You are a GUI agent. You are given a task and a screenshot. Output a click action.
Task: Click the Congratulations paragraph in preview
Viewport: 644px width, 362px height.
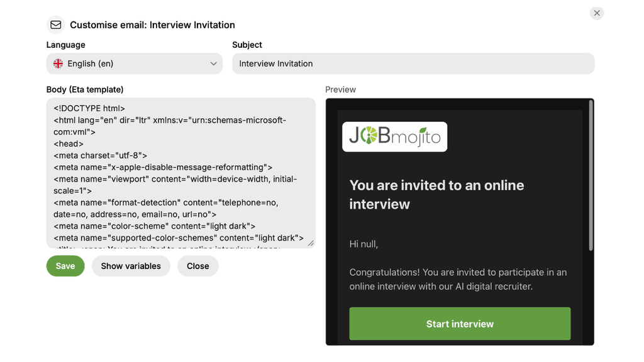458,279
